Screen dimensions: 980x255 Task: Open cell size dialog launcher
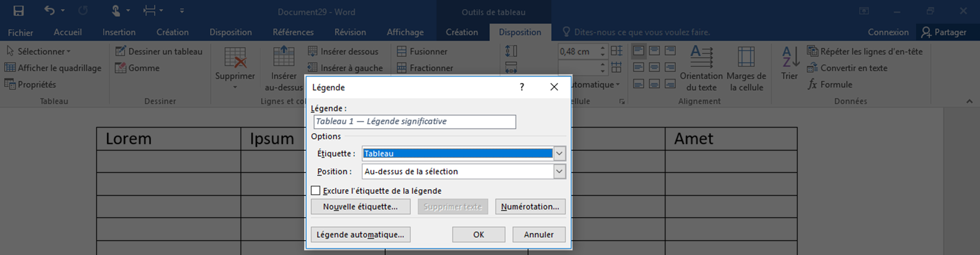tap(622, 101)
